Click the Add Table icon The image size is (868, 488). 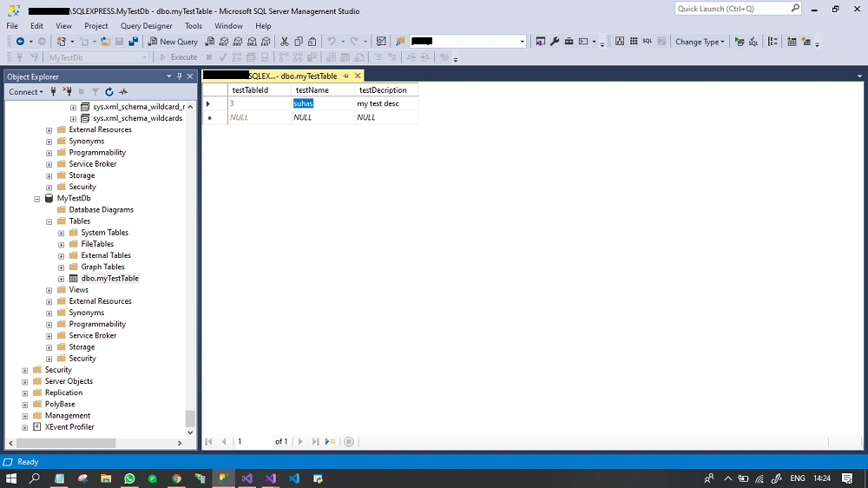point(792,42)
